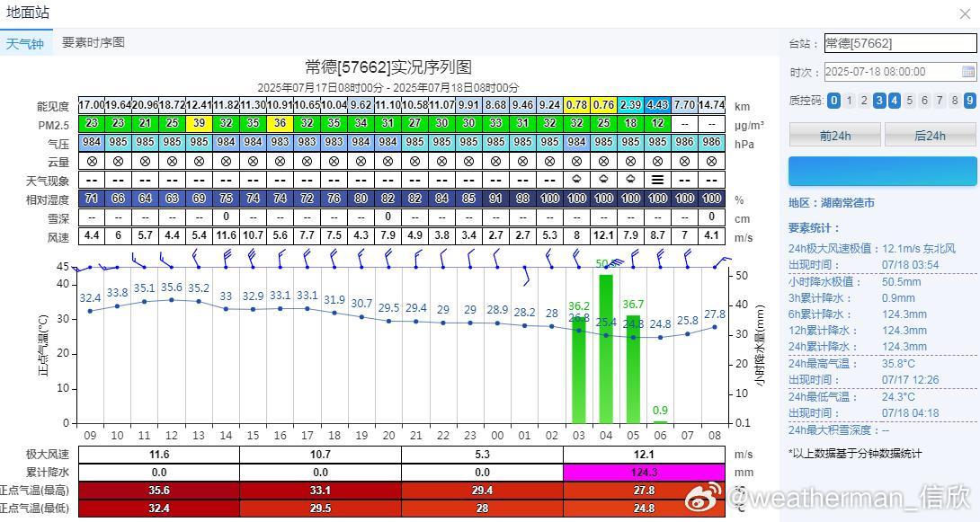
Task: Select the wind speed cell 11.6 in 风速 row
Action: 227,235
